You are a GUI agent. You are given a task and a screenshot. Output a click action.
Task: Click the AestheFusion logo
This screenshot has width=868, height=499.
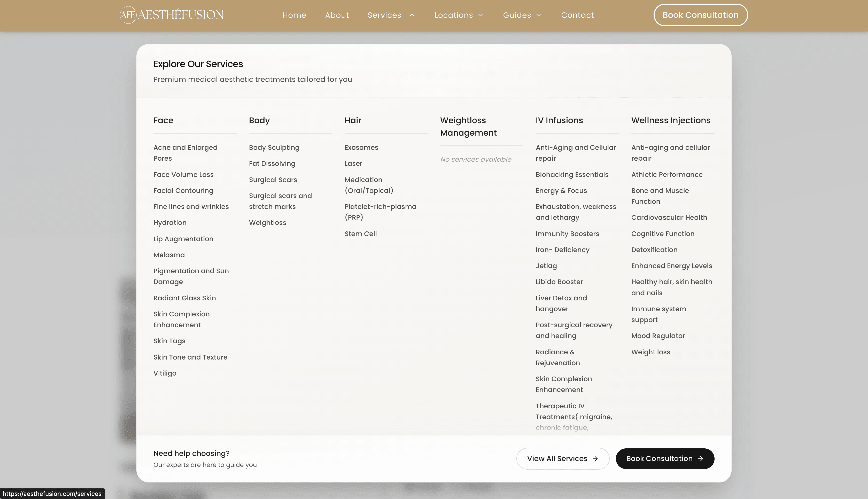pos(171,15)
